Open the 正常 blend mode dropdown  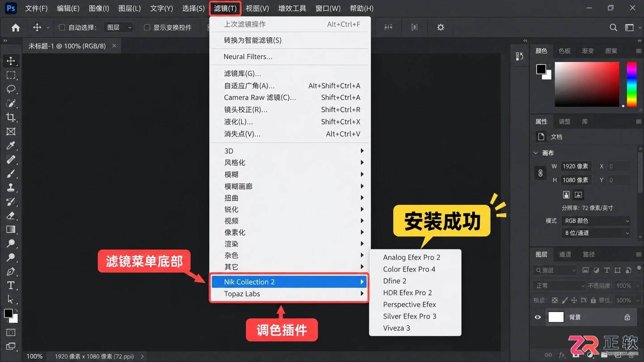tap(559, 286)
